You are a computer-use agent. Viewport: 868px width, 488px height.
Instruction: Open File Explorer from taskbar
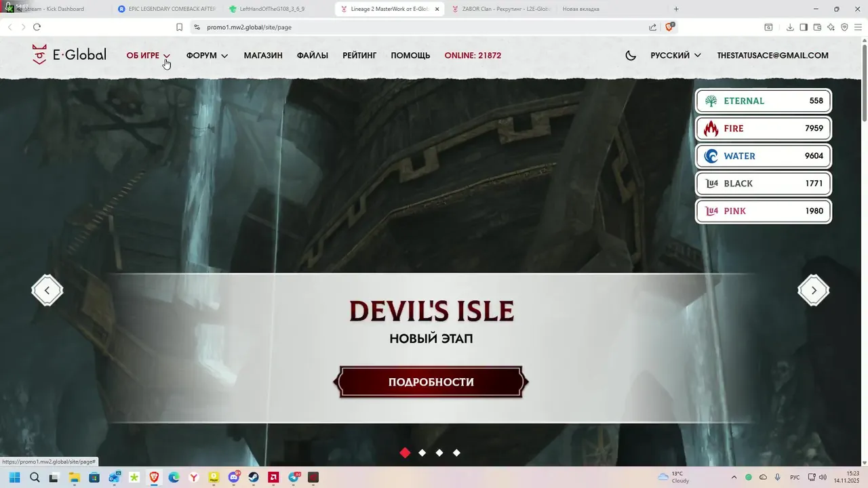(x=74, y=477)
